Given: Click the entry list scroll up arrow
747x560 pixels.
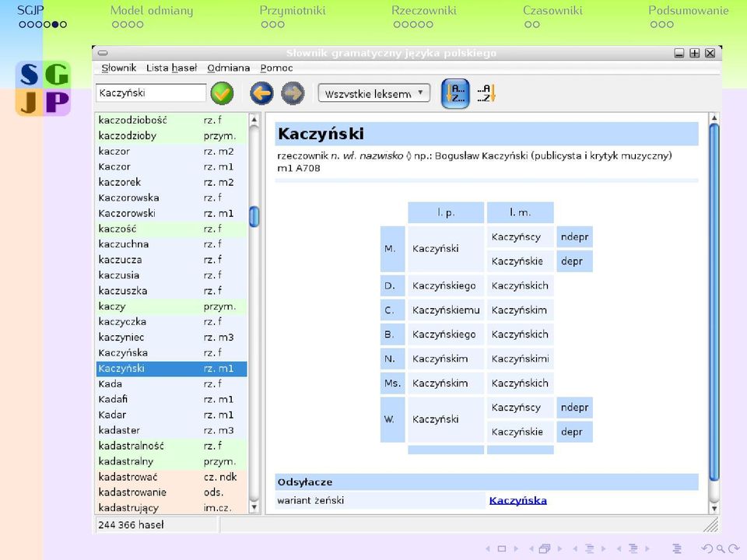Looking at the screenshot, I should [254, 119].
